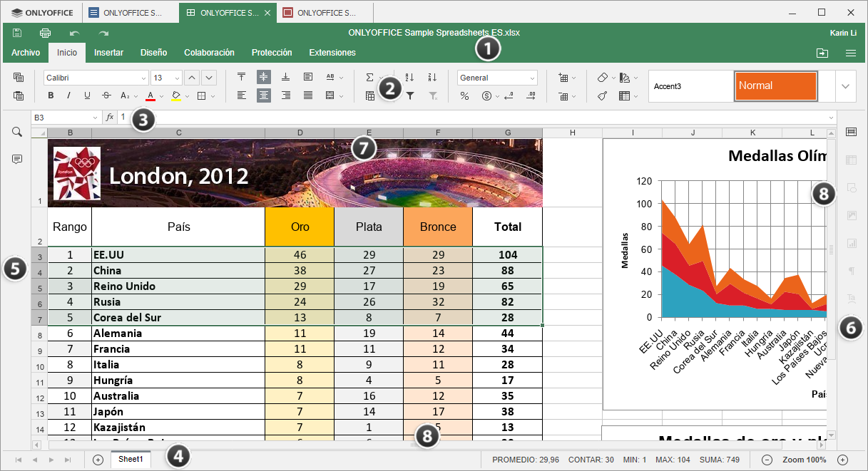Open the merge cells dropdown

(x=342, y=95)
